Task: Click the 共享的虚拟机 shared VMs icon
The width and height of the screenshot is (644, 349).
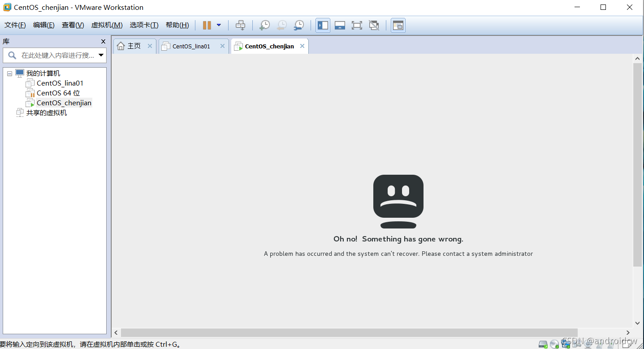Action: [20, 112]
